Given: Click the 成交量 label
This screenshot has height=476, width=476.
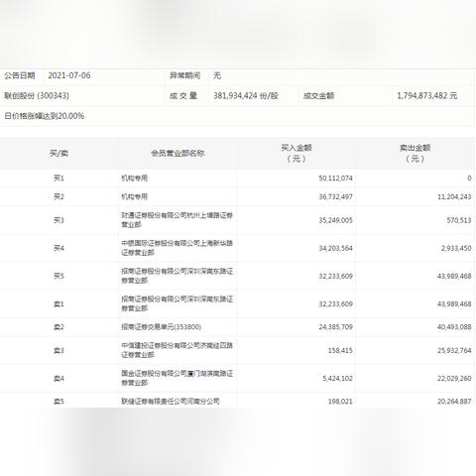Looking at the screenshot, I should 183,96.
